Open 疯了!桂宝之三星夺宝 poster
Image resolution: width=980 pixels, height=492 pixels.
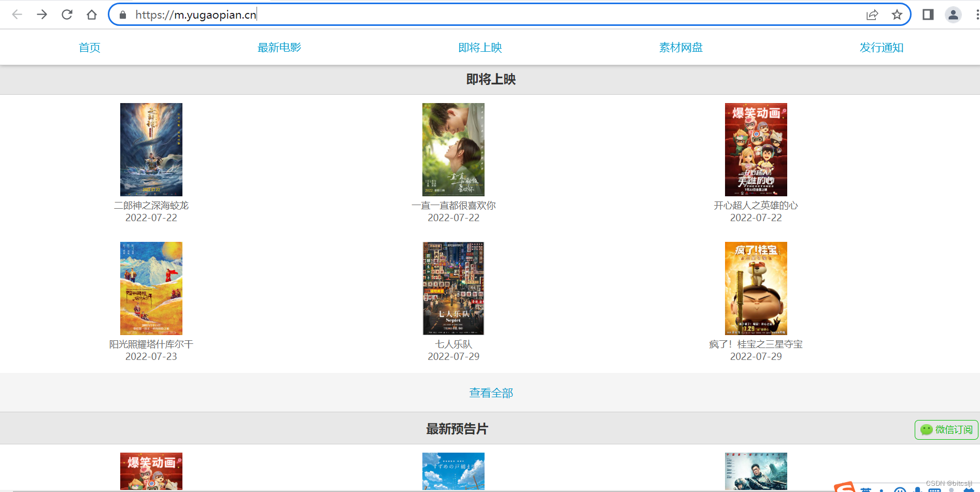click(756, 288)
